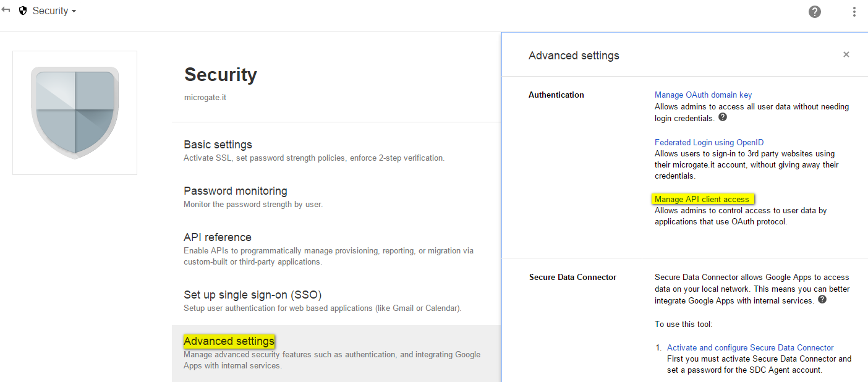Click 'Manage advanced security features' description

[x=332, y=360]
